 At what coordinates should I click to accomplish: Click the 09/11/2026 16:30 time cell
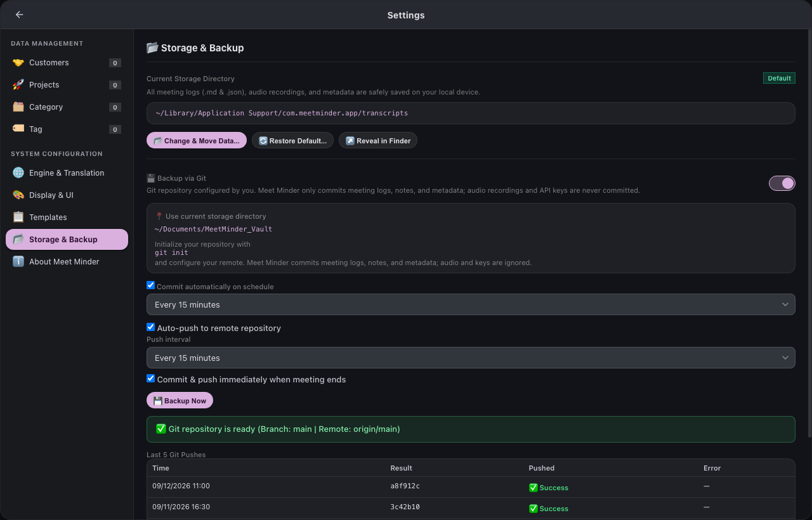(x=181, y=507)
